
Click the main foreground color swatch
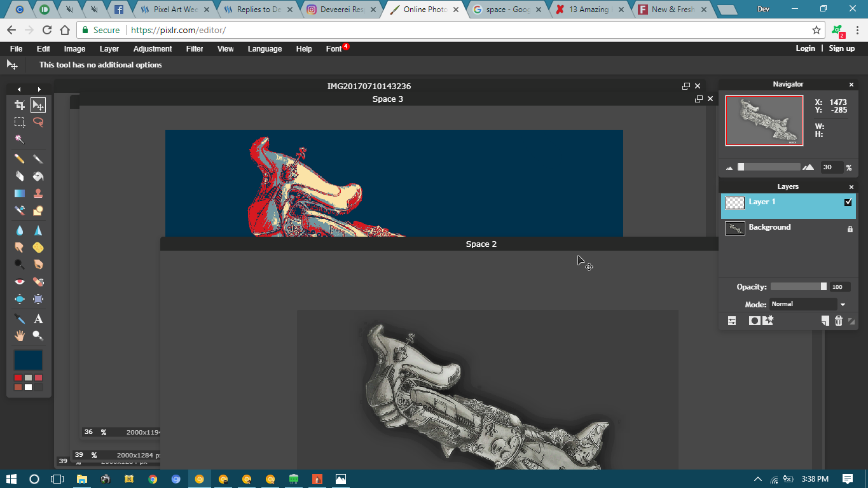point(29,360)
